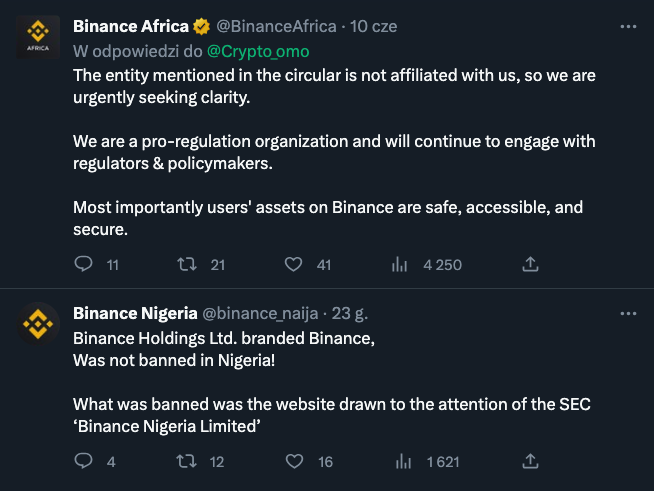Screen dimensions: 654x491
Task: Open the @Crypto_omo mention link
Action: click(x=258, y=48)
